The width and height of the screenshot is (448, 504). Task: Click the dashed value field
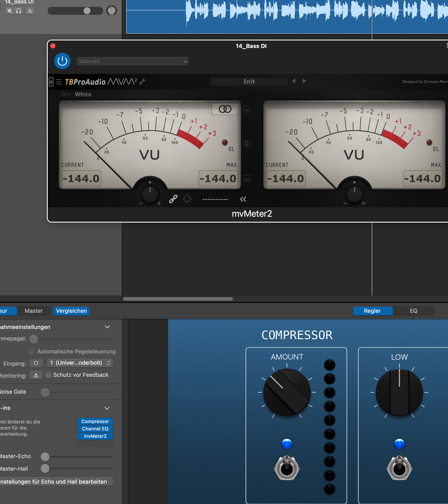tap(215, 199)
